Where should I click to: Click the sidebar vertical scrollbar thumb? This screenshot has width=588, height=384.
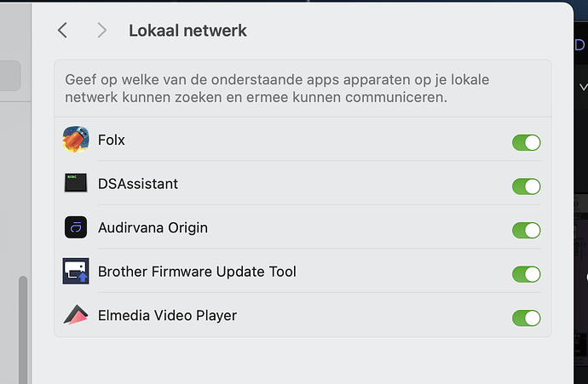coord(23,330)
